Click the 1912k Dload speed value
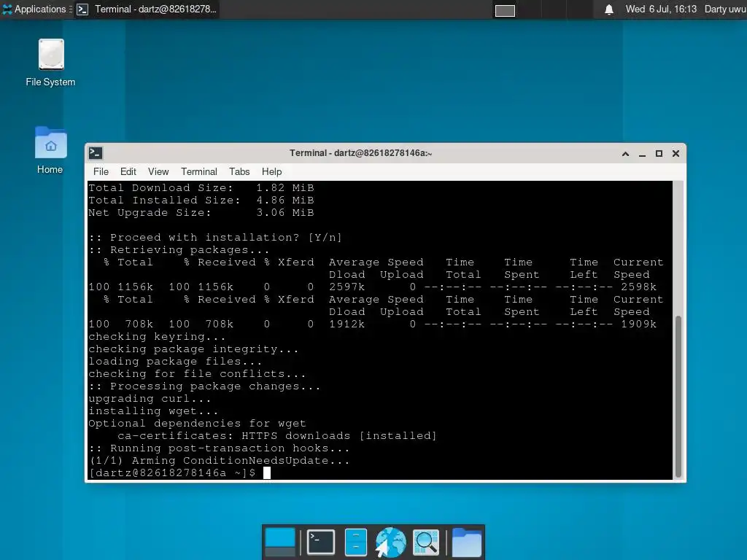The image size is (747, 560). [x=347, y=324]
